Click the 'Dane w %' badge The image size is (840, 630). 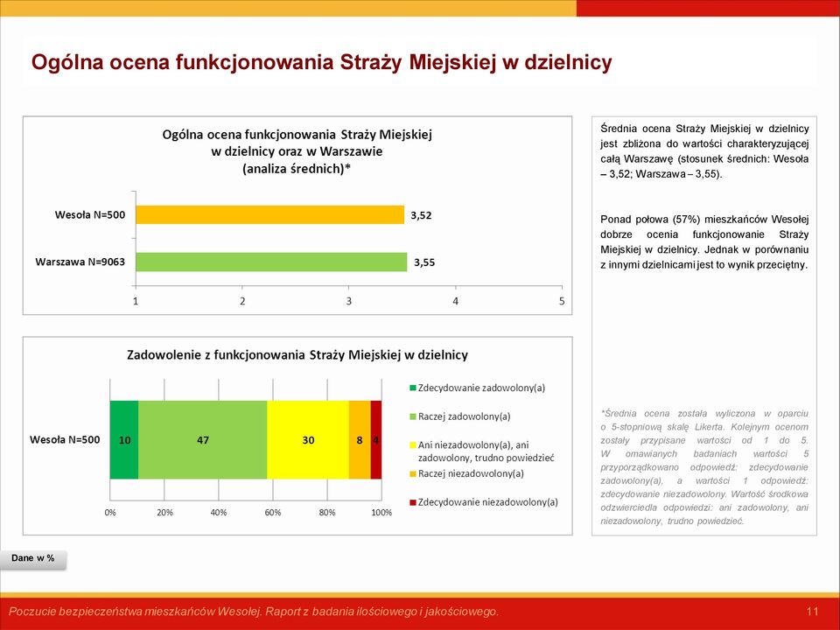point(33,558)
